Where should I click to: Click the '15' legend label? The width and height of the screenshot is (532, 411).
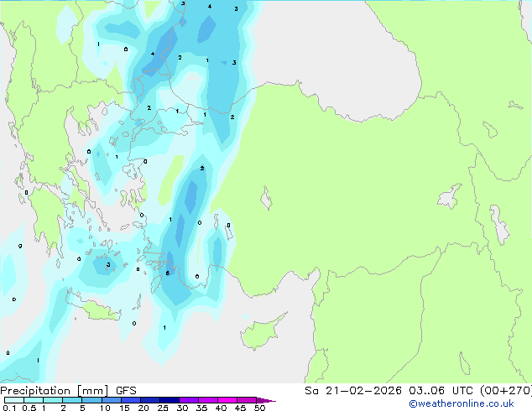click(x=124, y=408)
